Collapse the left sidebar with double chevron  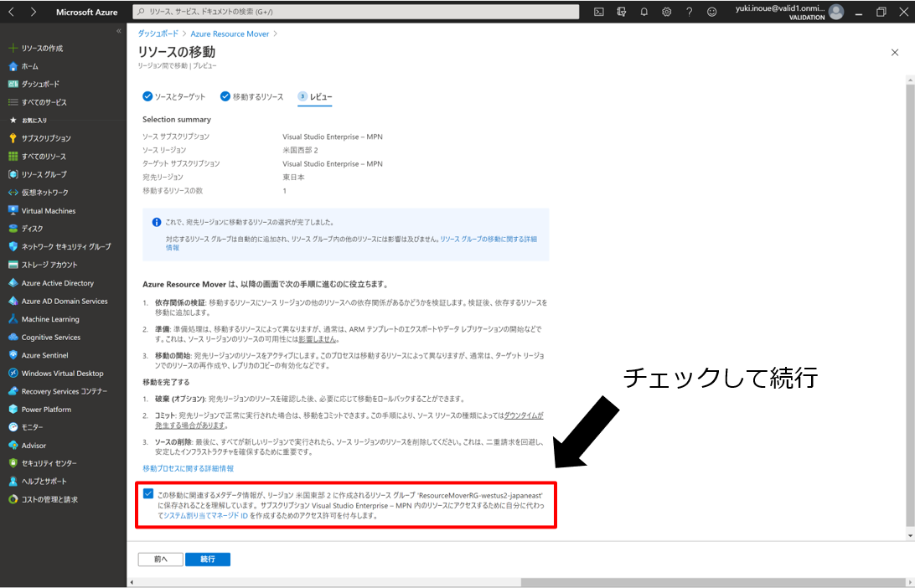pos(118,31)
